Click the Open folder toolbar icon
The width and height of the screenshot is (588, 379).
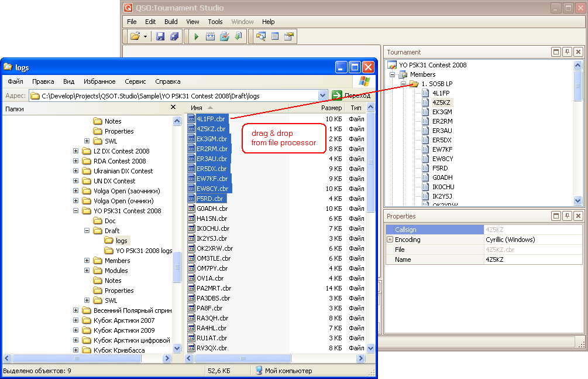135,36
